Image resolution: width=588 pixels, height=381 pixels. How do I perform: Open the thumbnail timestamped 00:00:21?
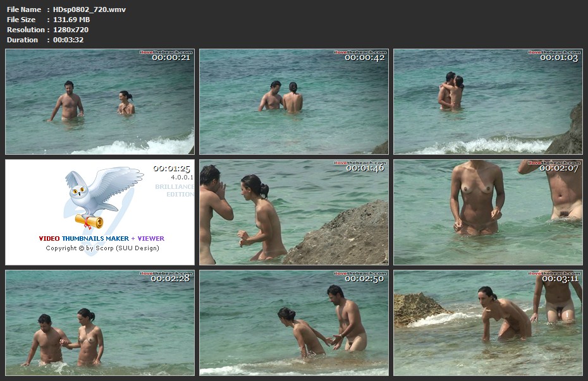[x=100, y=102]
